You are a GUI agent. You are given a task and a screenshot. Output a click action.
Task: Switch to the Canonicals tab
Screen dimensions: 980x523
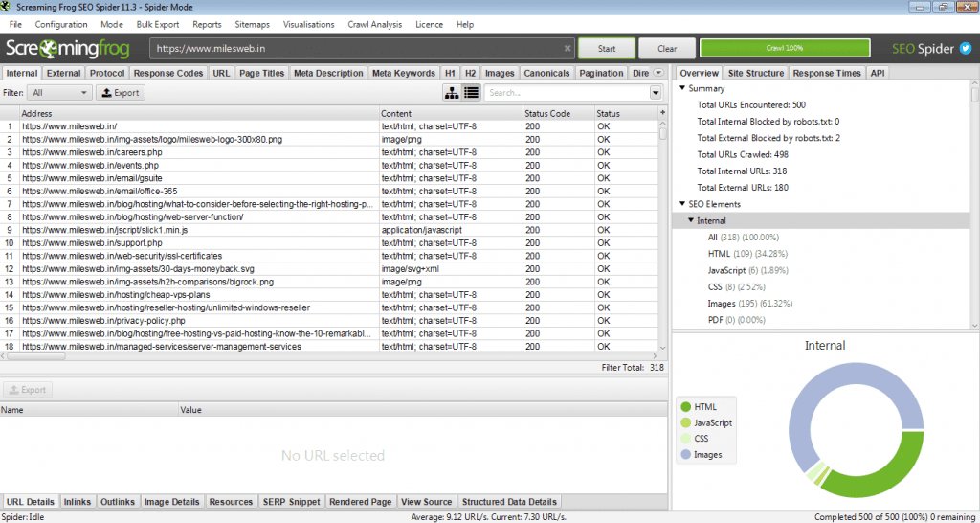click(x=546, y=73)
